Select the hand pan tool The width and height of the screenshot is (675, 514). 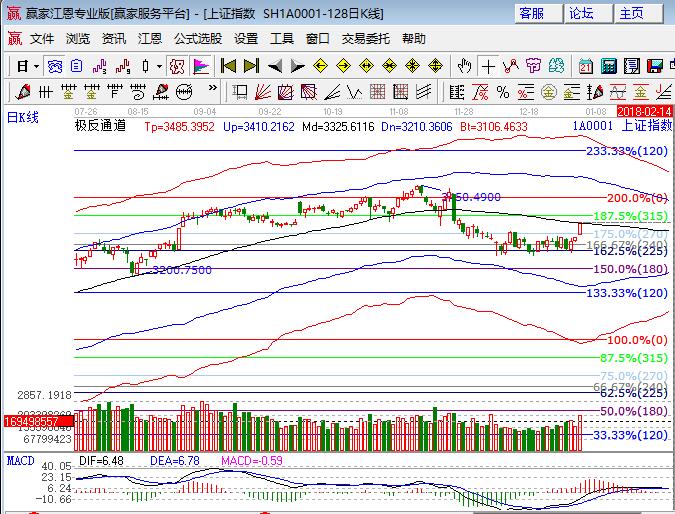click(464, 66)
